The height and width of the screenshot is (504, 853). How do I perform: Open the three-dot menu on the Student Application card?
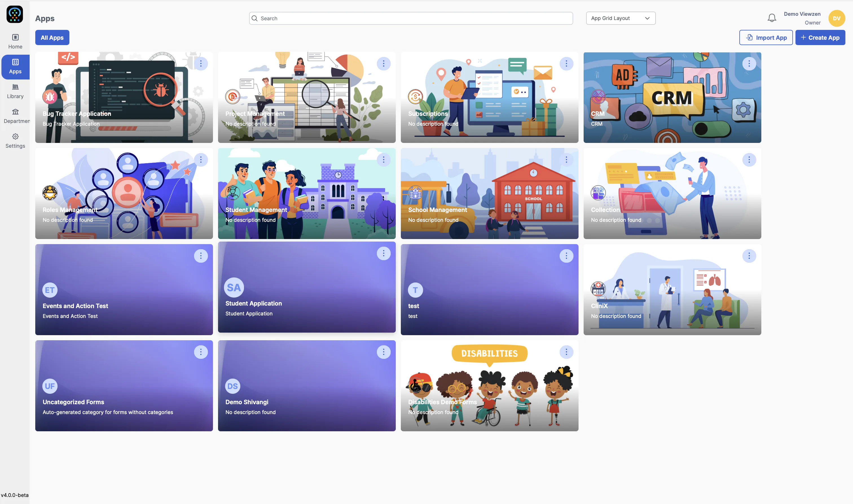coord(383,253)
